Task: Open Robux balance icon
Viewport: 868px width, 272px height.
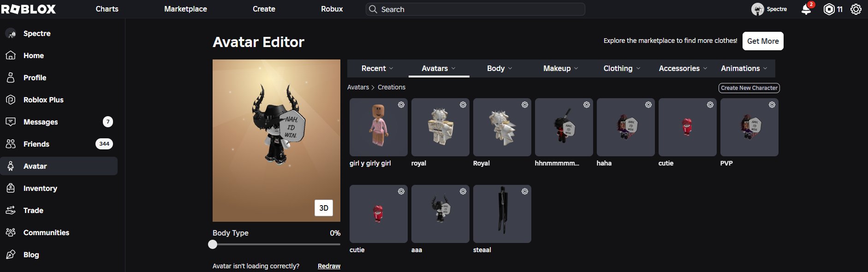Action: point(829,9)
